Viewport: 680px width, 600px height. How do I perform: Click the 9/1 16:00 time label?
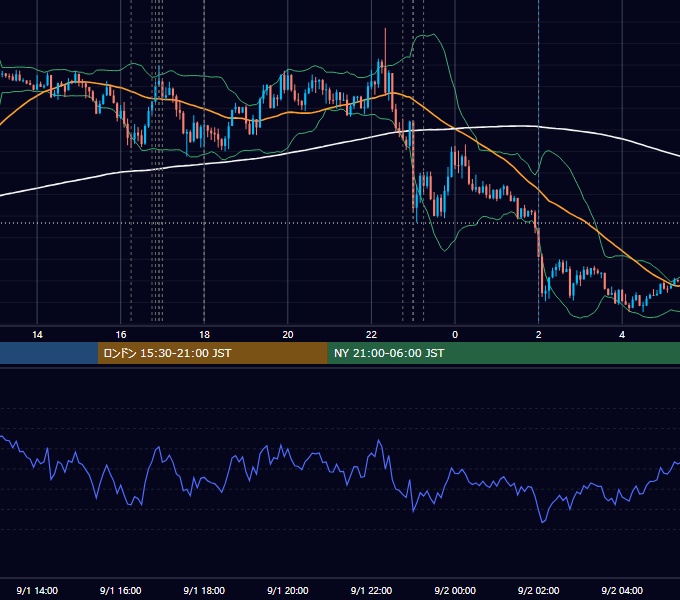click(121, 590)
